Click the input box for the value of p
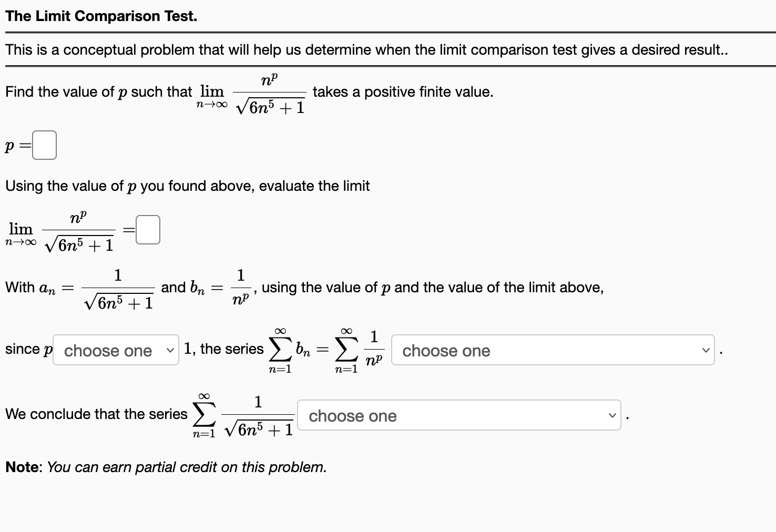776x532 pixels. (44, 144)
